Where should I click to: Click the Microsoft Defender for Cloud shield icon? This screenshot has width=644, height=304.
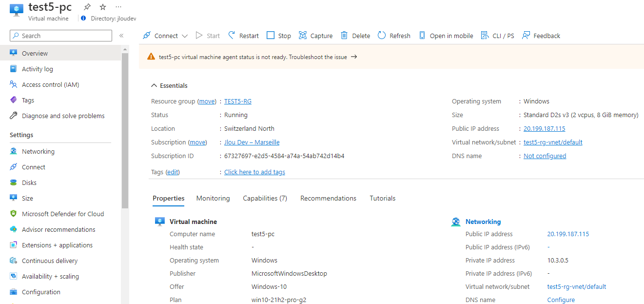(14, 214)
